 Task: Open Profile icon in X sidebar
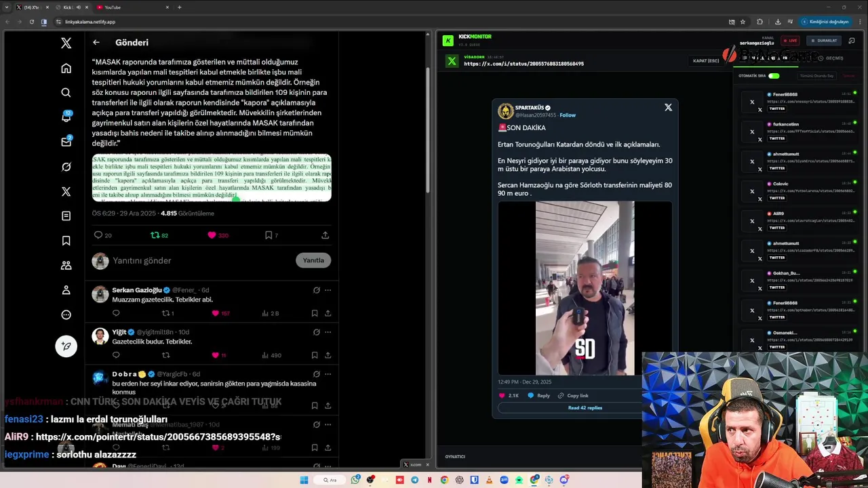66,290
